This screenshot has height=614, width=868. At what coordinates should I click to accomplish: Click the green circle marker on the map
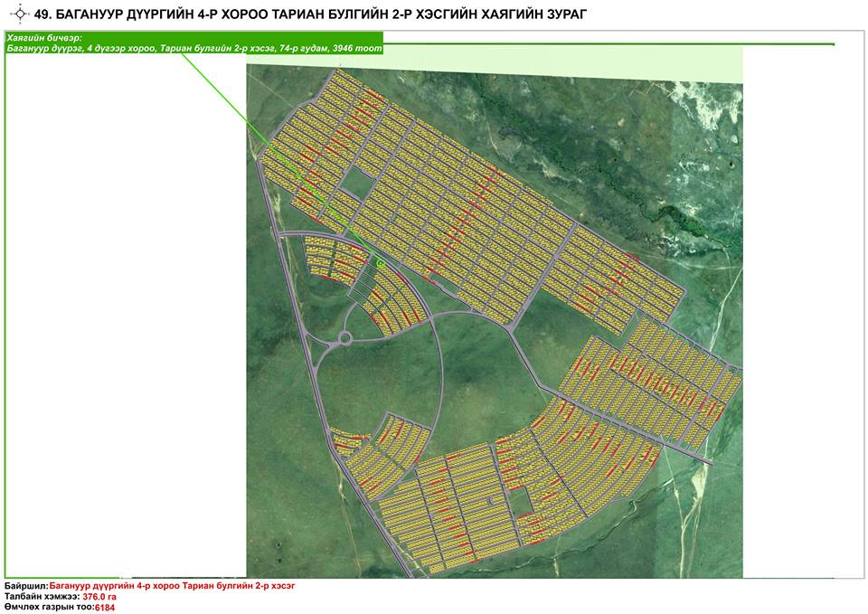click(380, 262)
